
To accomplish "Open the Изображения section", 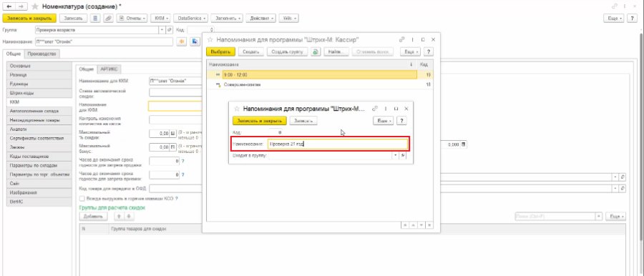I will [39, 192].
